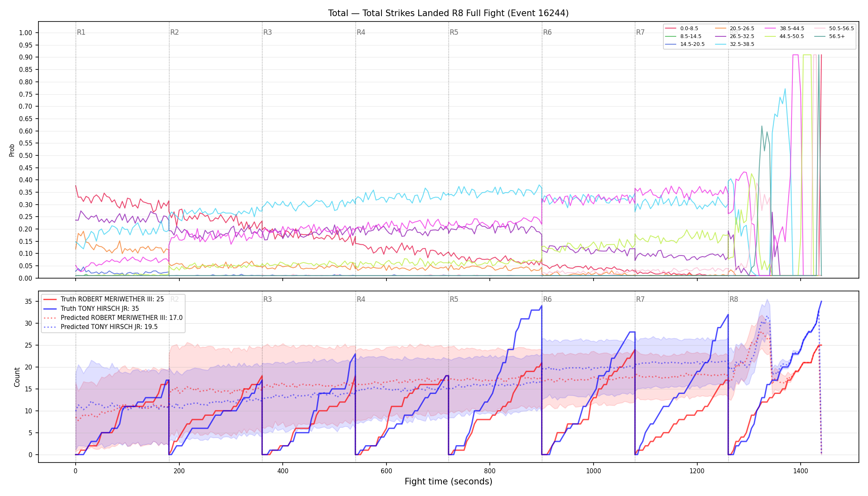This screenshot has height=496, width=868.
Task: Click the R3 round marker in the count chart
Action: coord(267,299)
